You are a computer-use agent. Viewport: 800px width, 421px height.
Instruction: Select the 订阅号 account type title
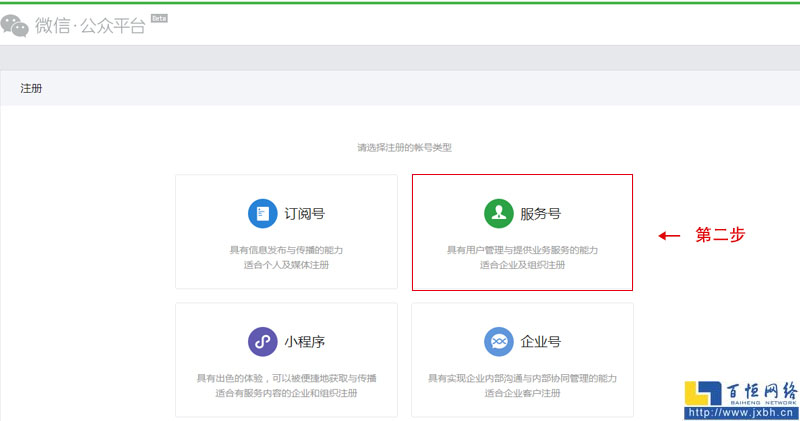pyautogui.click(x=304, y=213)
